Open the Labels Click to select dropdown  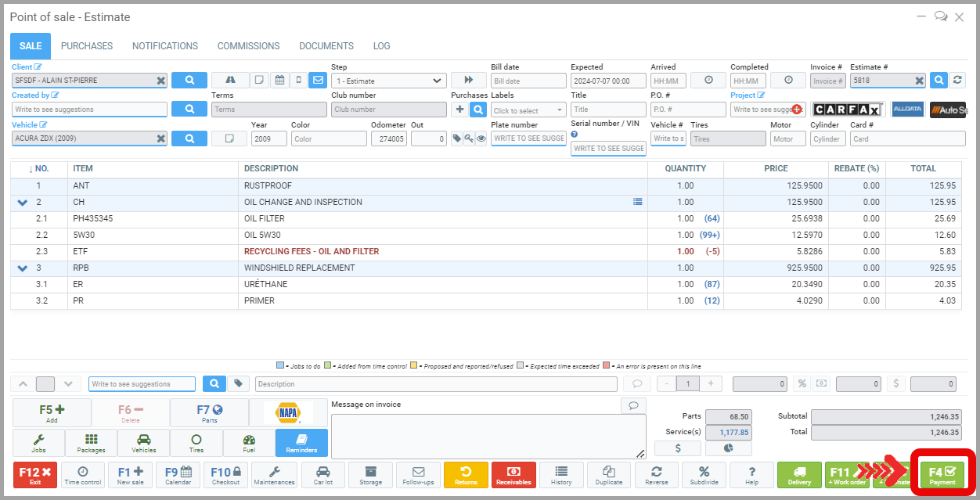point(528,110)
